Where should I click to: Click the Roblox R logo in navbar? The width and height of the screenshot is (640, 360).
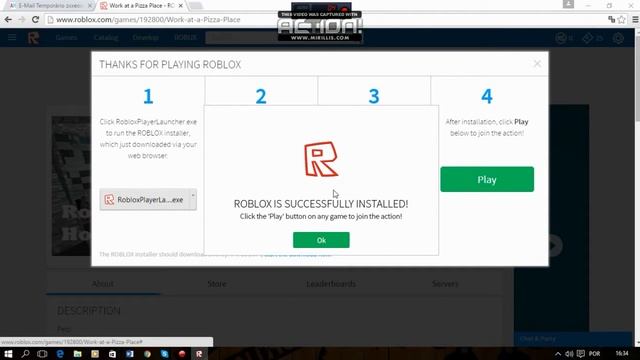click(33, 38)
